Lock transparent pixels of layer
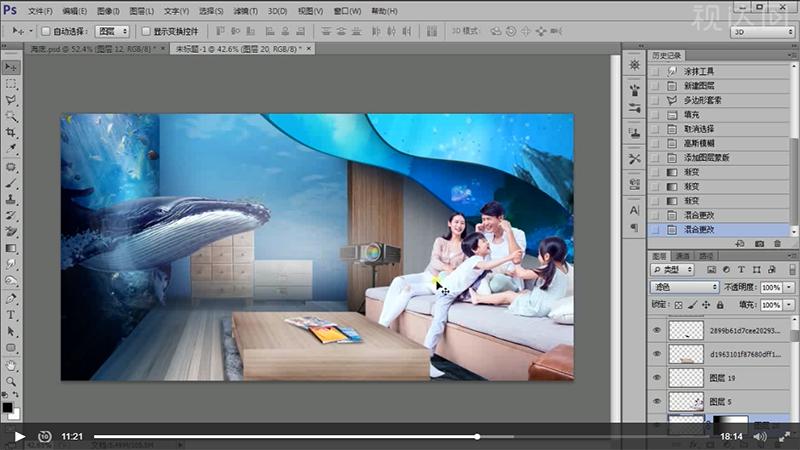The width and height of the screenshot is (800, 450). pyautogui.click(x=678, y=305)
